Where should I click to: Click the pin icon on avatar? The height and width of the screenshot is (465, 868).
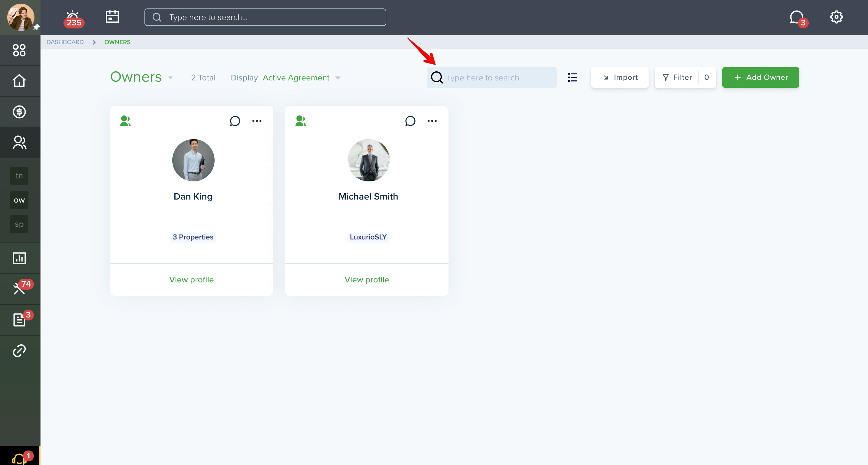36,27
